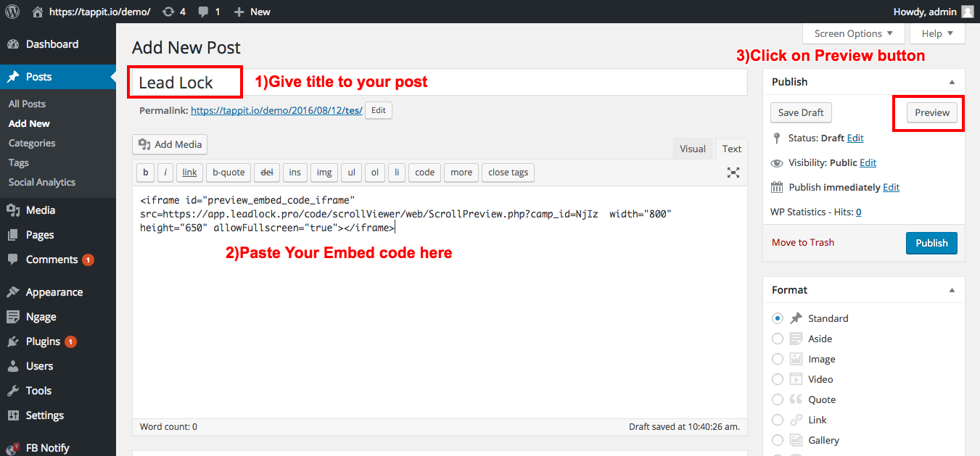Click the Add Media button
This screenshot has height=456, width=980.
(170, 144)
